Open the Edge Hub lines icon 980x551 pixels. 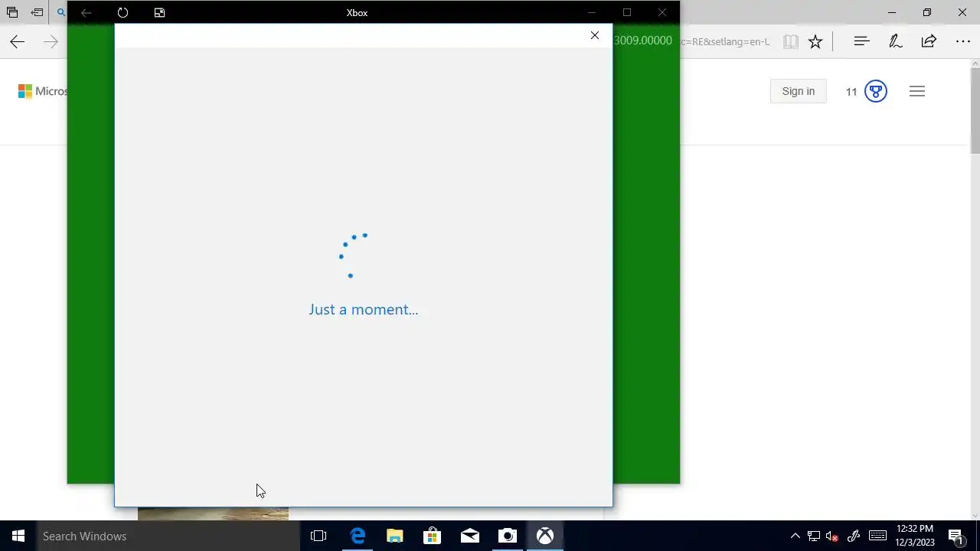(861, 41)
